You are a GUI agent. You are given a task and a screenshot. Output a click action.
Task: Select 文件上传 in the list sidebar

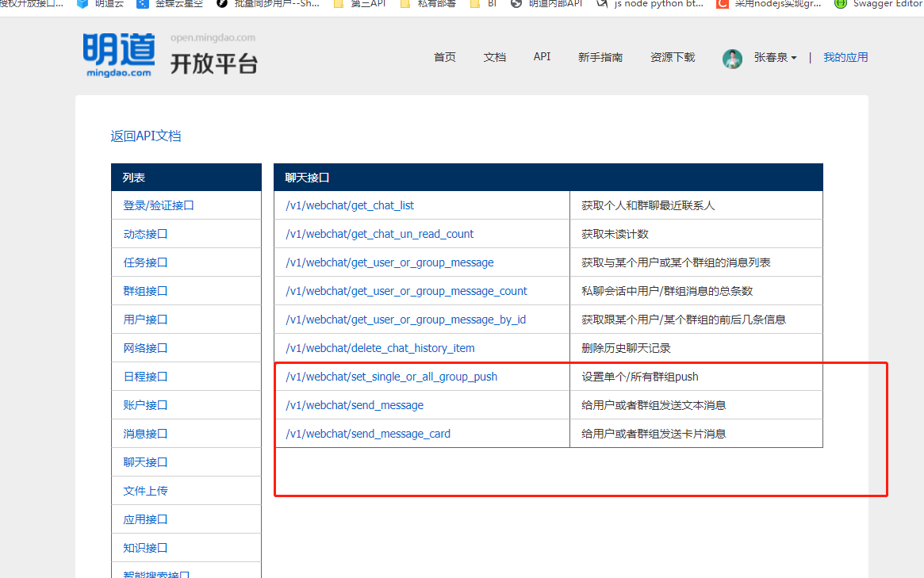pos(145,491)
